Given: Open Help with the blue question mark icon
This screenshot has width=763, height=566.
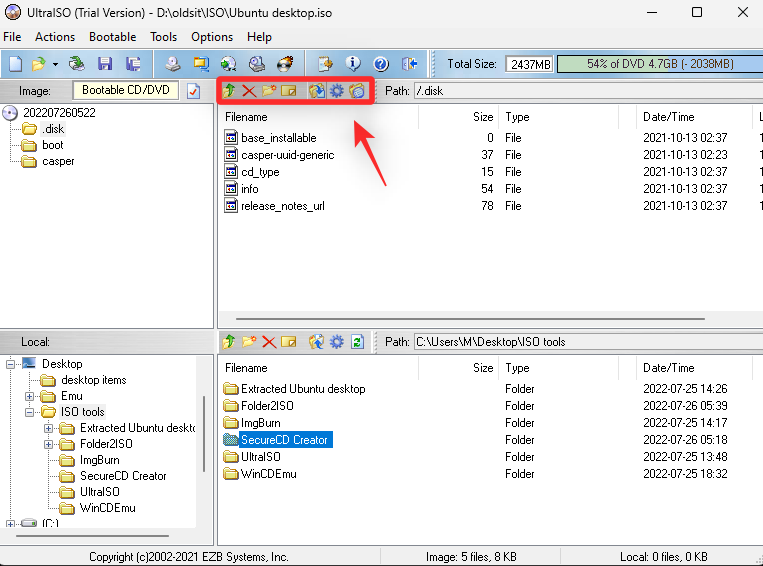Looking at the screenshot, I should pos(381,64).
